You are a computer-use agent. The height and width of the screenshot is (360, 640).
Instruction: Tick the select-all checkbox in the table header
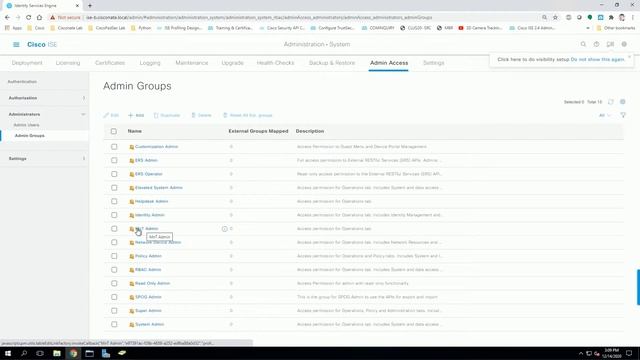(x=113, y=131)
